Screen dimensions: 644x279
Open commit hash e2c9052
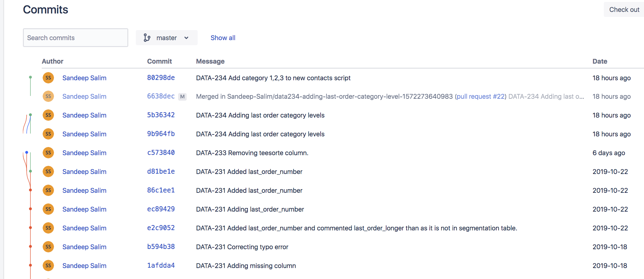pyautogui.click(x=161, y=228)
